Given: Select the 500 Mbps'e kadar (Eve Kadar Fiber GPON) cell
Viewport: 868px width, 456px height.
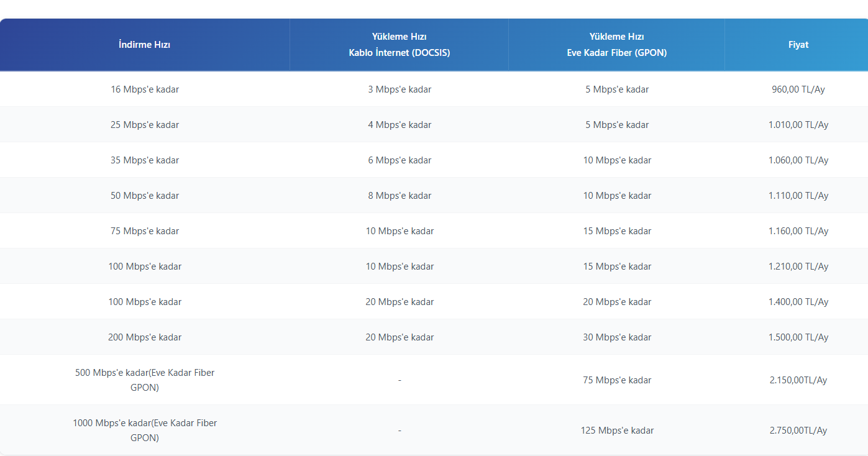Looking at the screenshot, I should 145,380.
